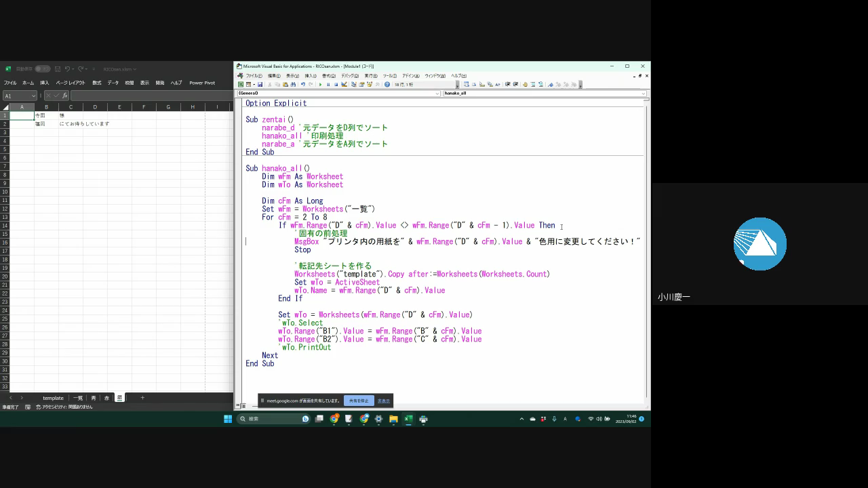Open the デバッグ menu in the VBA editor

349,76
